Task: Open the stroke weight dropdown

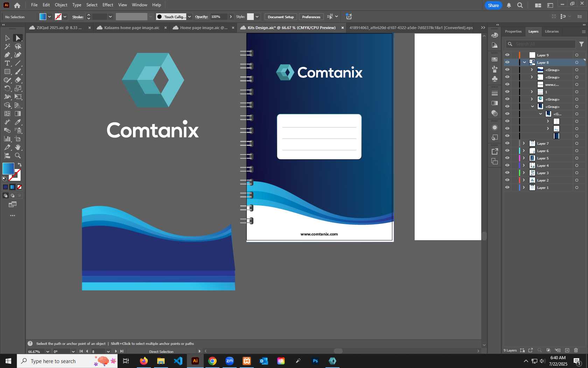Action: tap(110, 17)
